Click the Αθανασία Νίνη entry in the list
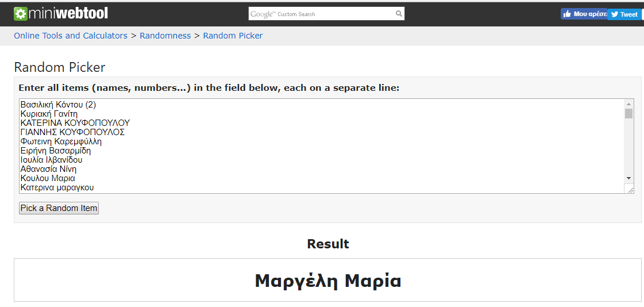Image resolution: width=644 pixels, height=307 pixels. point(48,169)
